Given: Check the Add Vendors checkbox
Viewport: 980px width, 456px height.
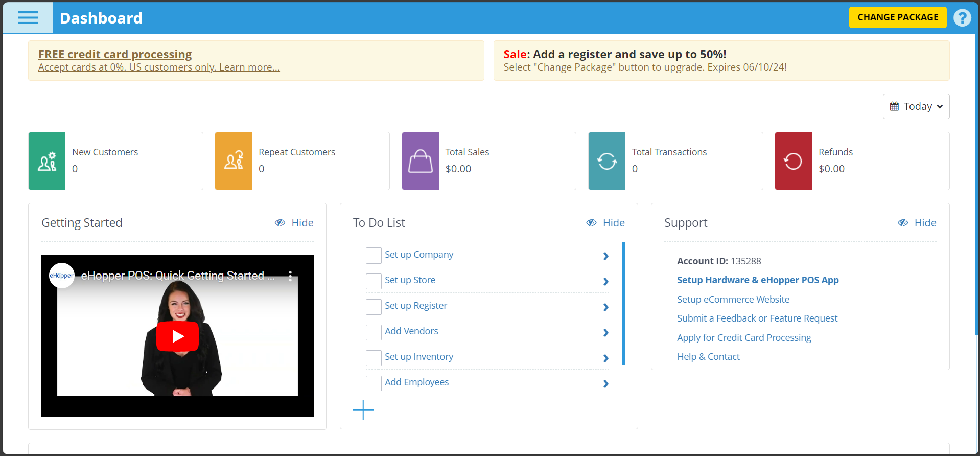Looking at the screenshot, I should point(374,332).
